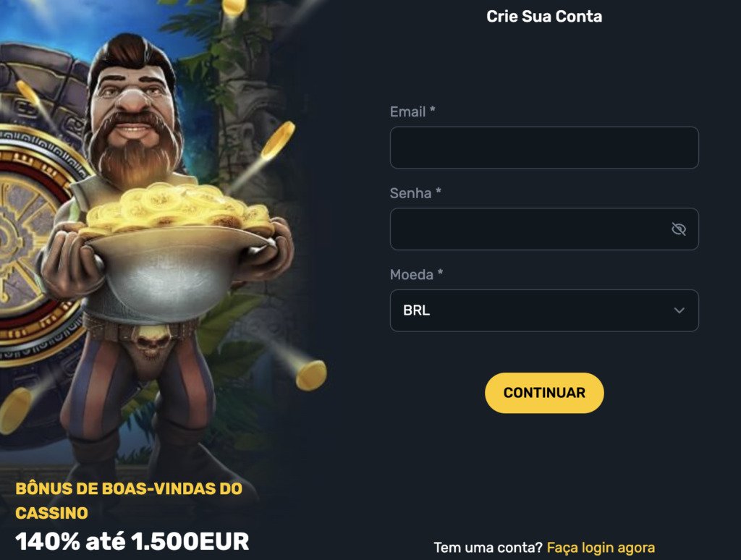Click the Crie Sua Conta heading
The image size is (741, 560).
[544, 17]
